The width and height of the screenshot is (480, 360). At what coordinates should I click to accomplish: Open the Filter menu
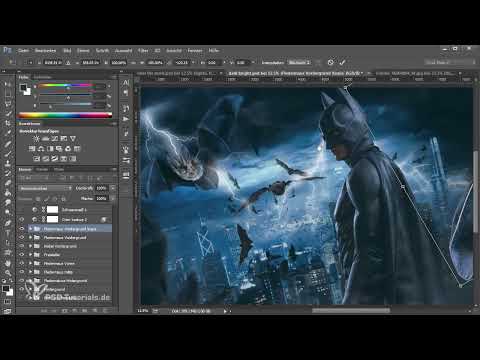pos(143,50)
